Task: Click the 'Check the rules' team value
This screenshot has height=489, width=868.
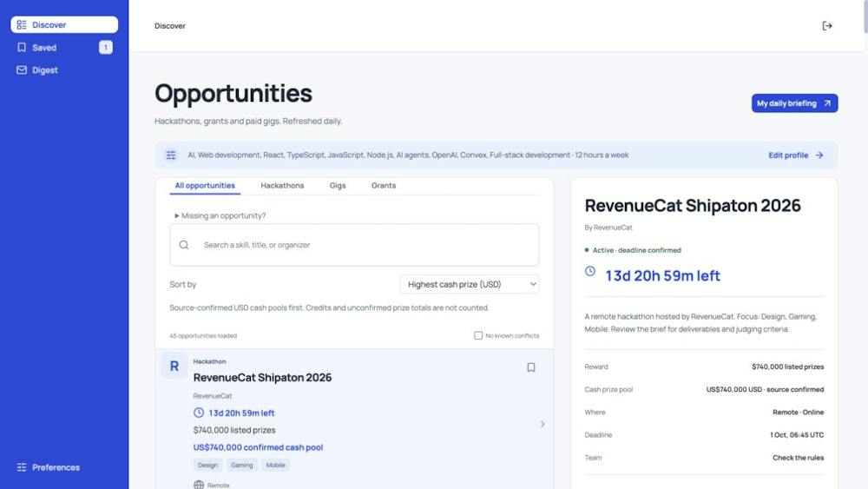Action: click(x=799, y=458)
